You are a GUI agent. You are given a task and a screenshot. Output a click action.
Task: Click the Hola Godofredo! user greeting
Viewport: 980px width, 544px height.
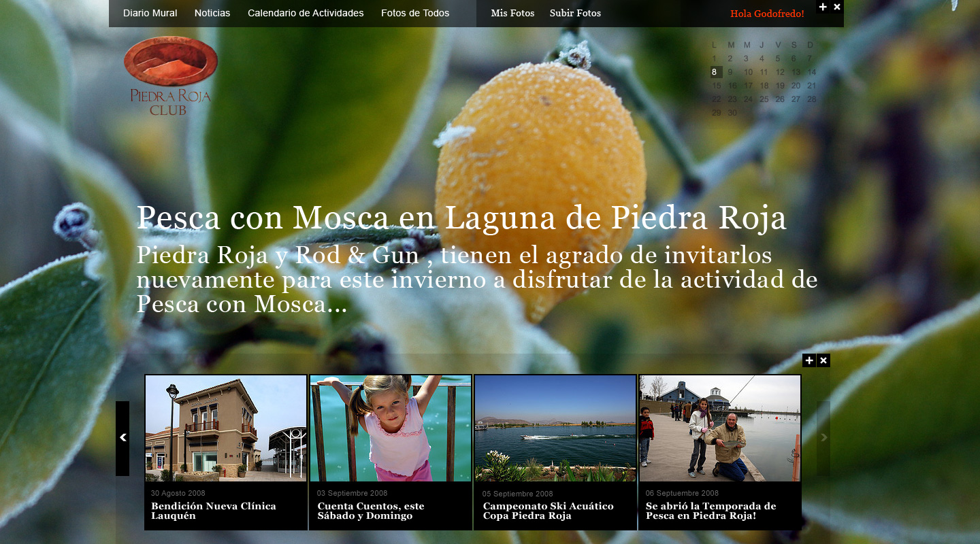[x=767, y=14]
